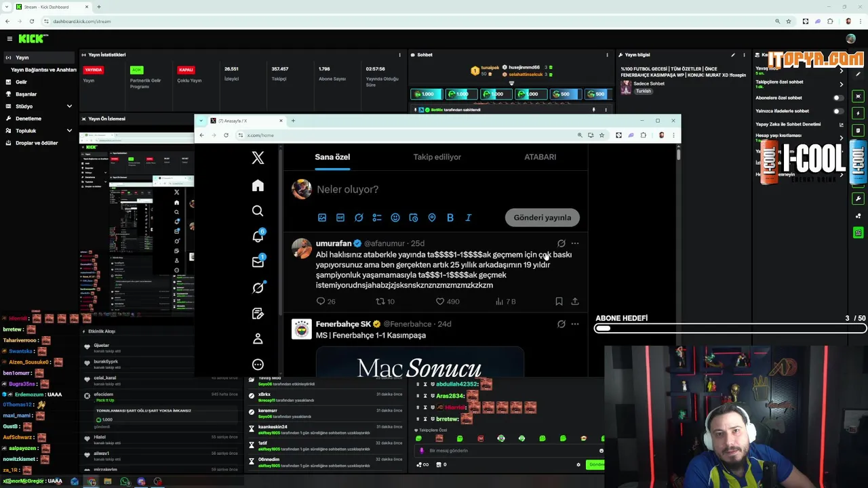Click the Kick logo
This screenshot has width=868, height=488.
(x=33, y=39)
